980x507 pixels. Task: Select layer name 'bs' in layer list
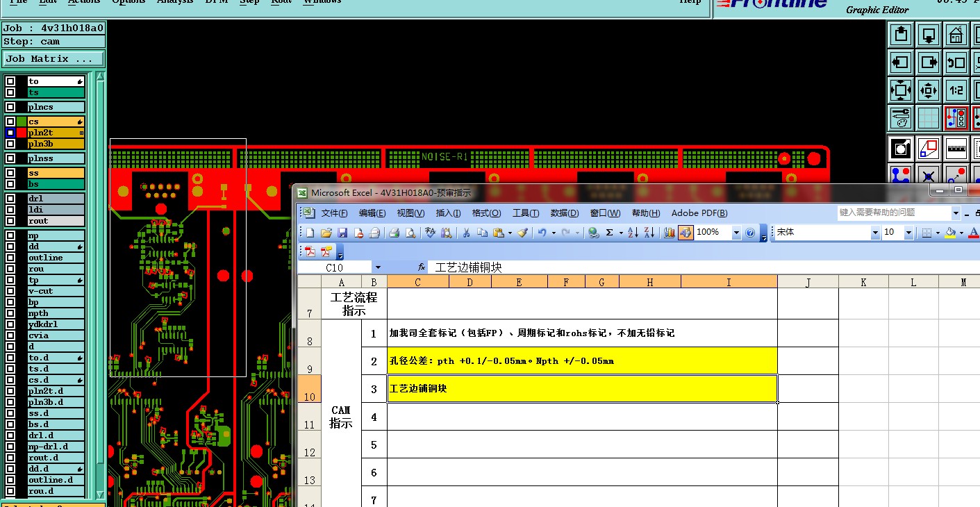[x=56, y=184]
